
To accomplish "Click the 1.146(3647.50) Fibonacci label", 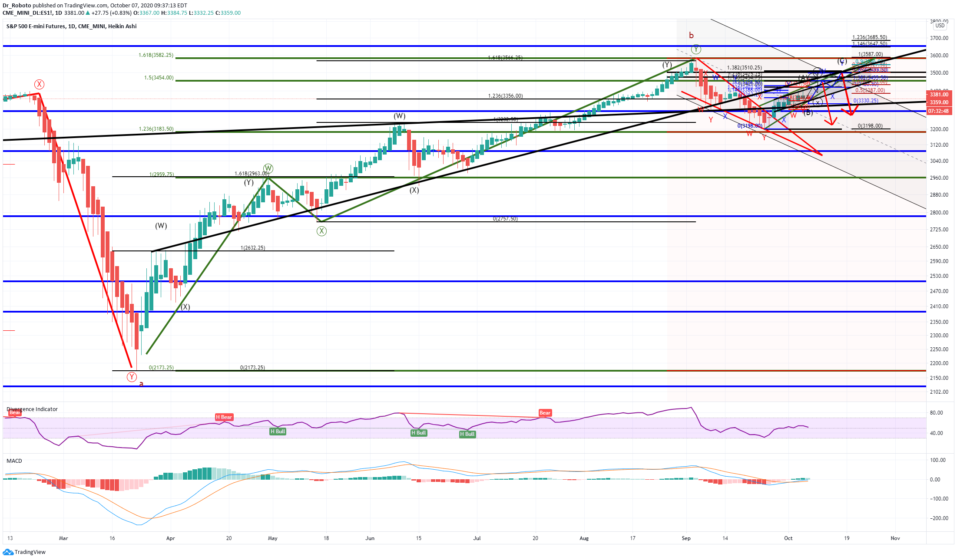I will [870, 44].
